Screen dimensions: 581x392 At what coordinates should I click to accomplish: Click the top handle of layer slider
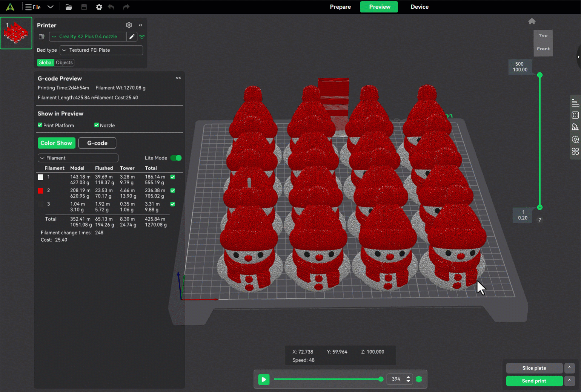[x=540, y=75]
